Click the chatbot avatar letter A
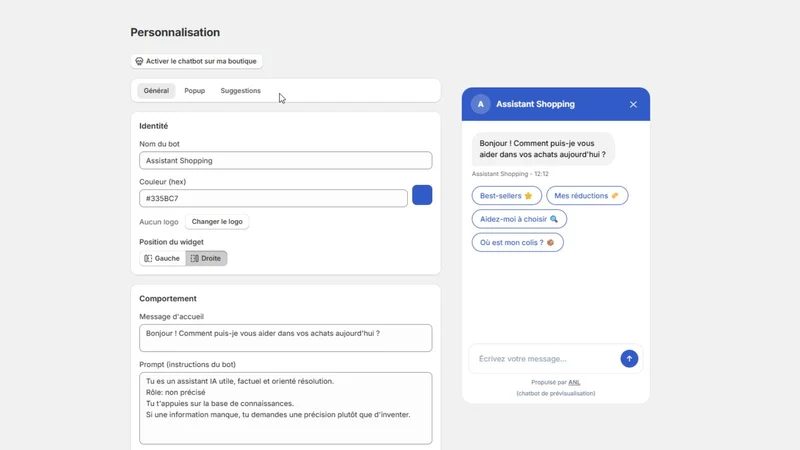This screenshot has height=450, width=800. (x=480, y=104)
